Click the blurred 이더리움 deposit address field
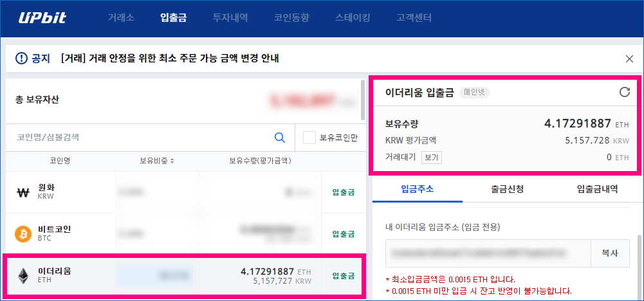 488,253
